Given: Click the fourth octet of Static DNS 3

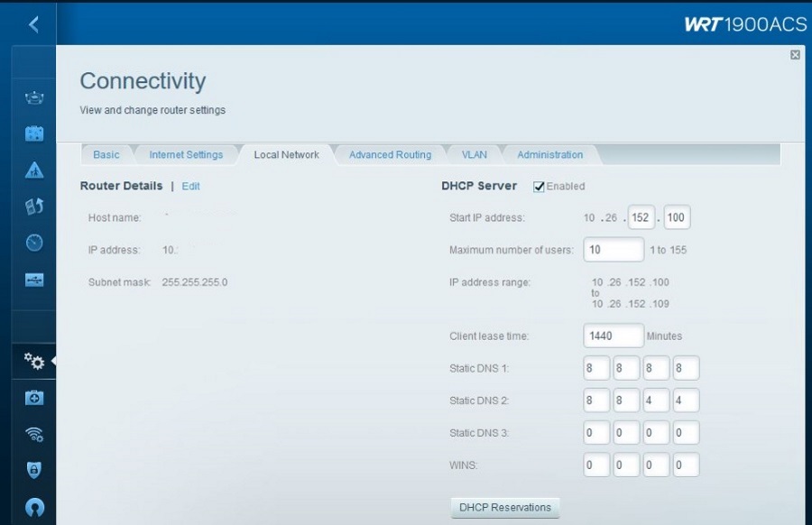Looking at the screenshot, I should click(x=687, y=432).
